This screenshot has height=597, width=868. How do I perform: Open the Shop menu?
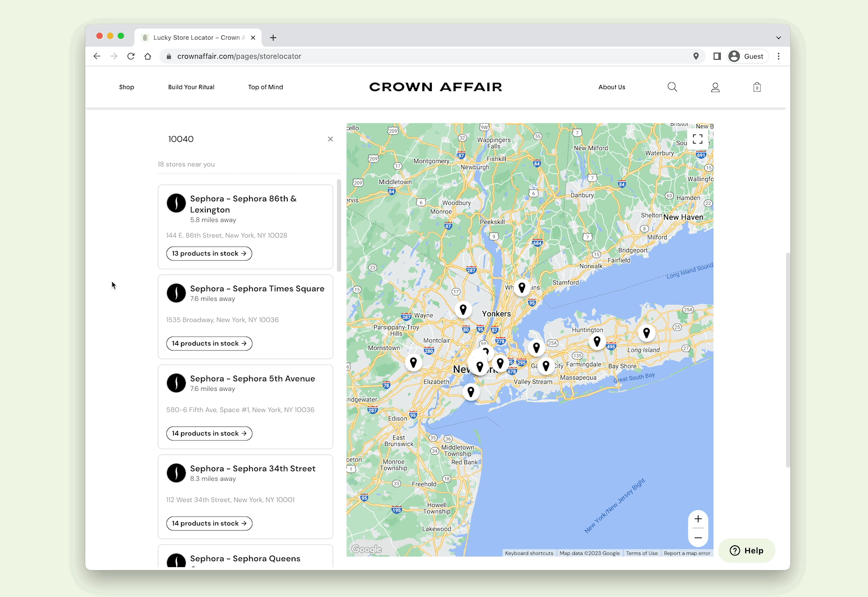[x=126, y=87]
